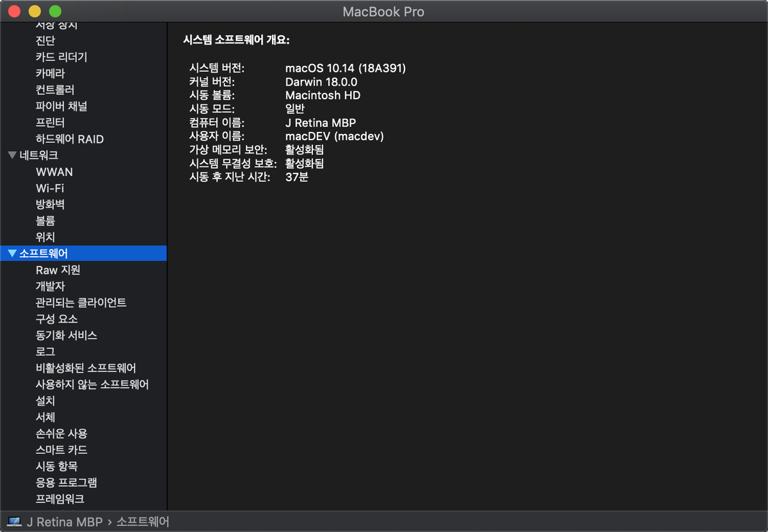Select 구성 요소 in the sidebar

click(56, 319)
